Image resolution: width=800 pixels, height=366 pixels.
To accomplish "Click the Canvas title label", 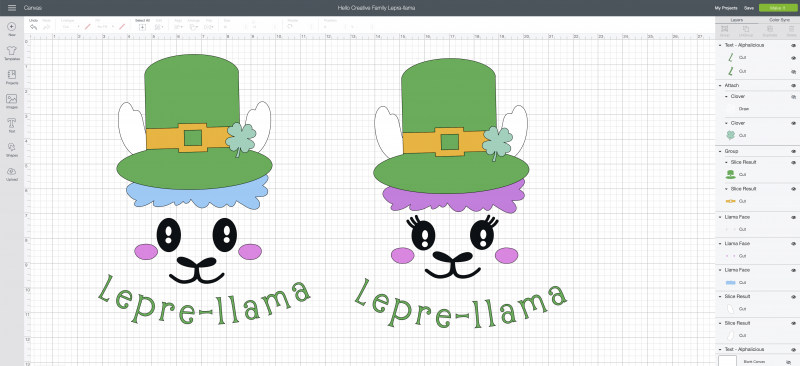I will pos(33,8).
